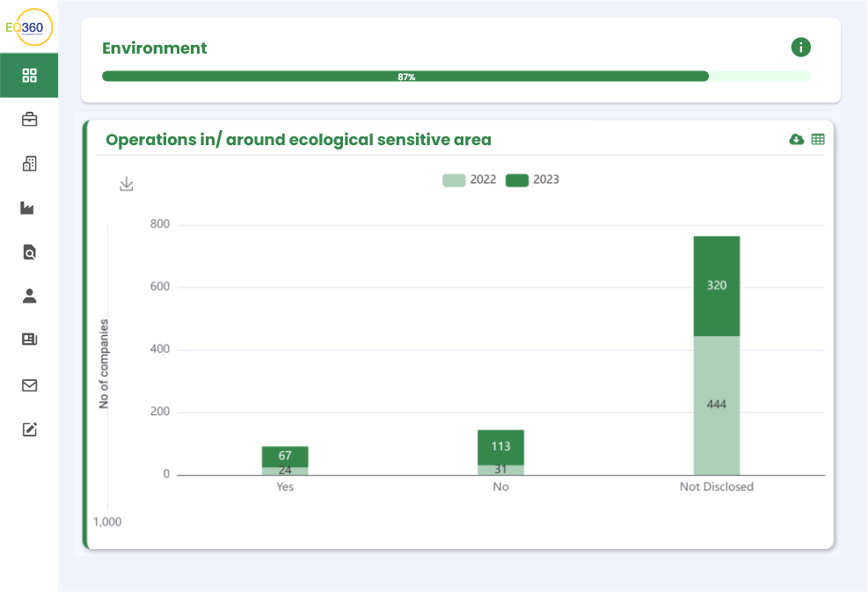868x593 pixels.
Task: Click the 87% Environment progress bar
Action: [405, 77]
